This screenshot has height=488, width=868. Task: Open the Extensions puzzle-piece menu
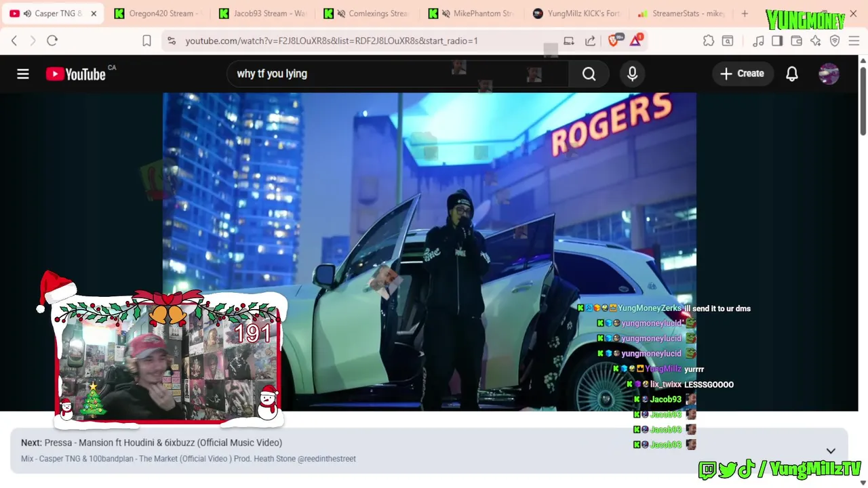pyautogui.click(x=709, y=41)
